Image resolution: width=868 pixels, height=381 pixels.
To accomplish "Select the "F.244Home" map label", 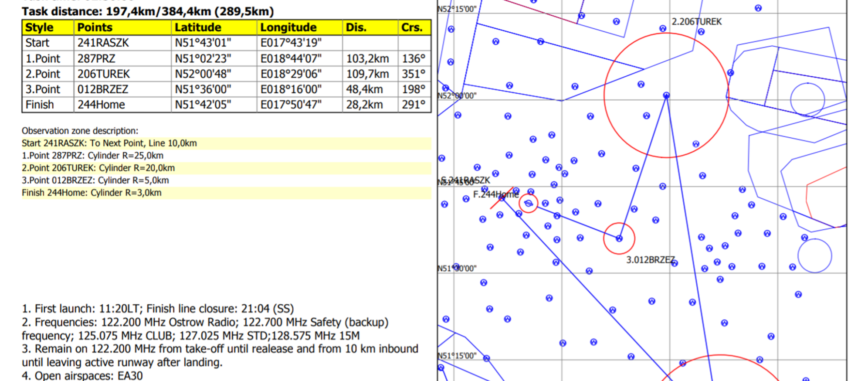I will (x=495, y=194).
